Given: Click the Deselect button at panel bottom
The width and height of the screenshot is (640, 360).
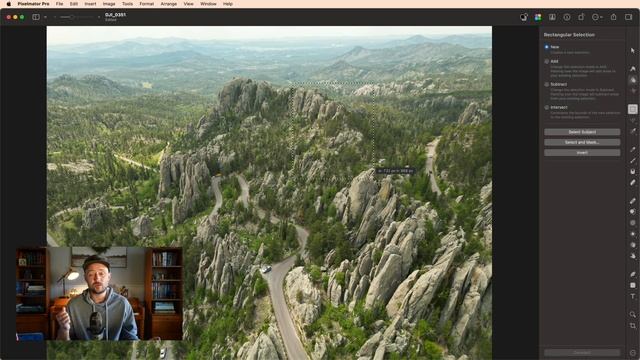Looking at the screenshot, I should (582, 353).
